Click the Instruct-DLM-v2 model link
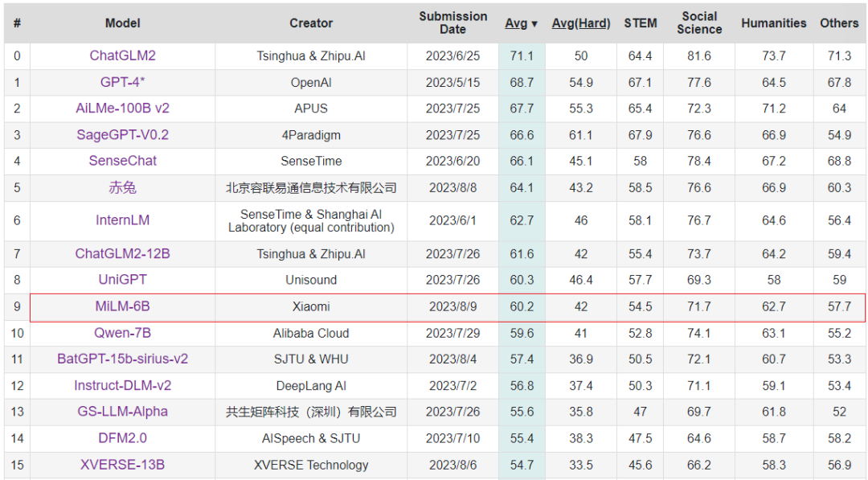 pos(122,385)
